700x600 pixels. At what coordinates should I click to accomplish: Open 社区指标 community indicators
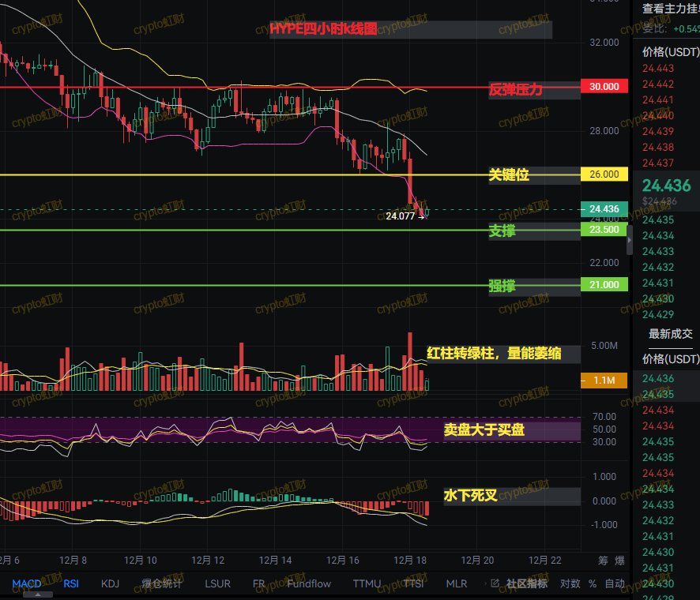(x=526, y=583)
